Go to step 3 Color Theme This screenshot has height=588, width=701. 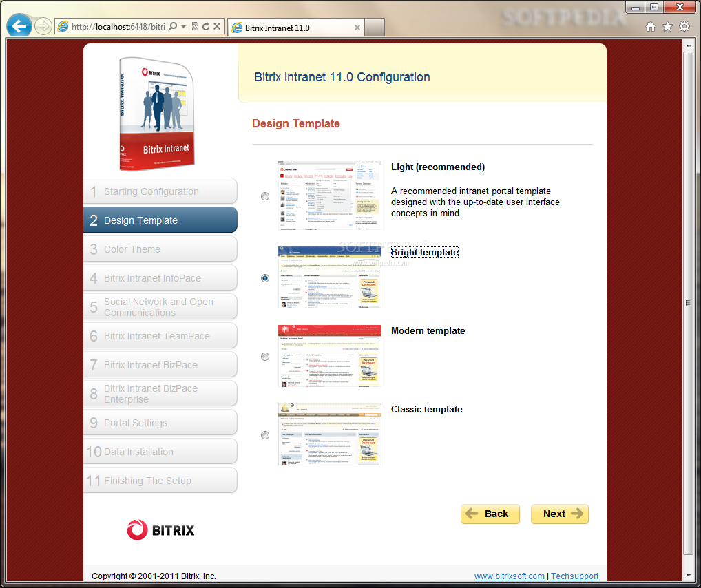tap(160, 249)
